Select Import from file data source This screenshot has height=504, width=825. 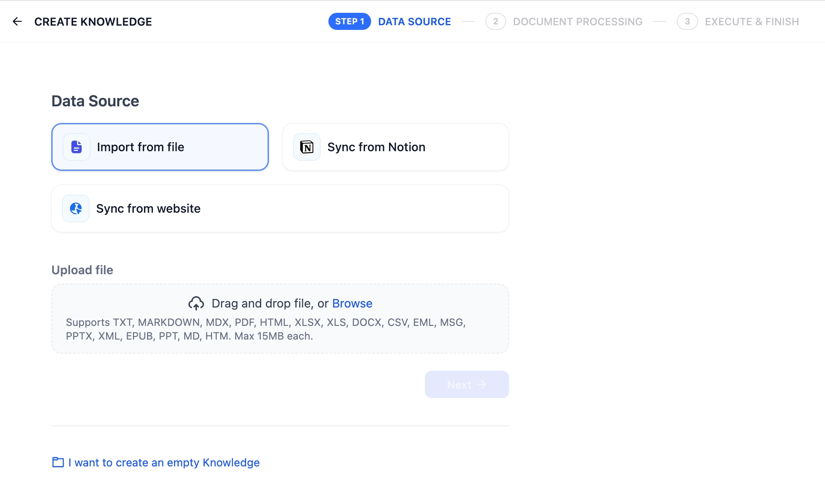coord(160,147)
